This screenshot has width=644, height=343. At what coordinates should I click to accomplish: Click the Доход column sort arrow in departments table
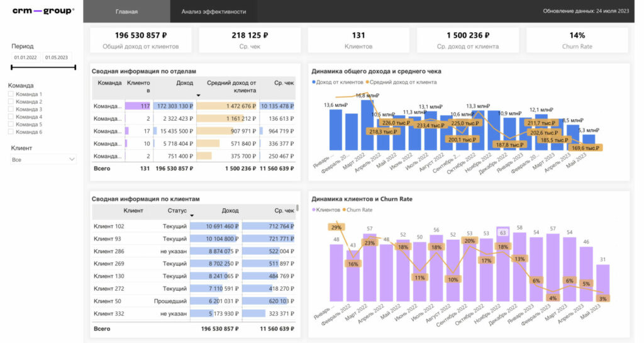[198, 95]
